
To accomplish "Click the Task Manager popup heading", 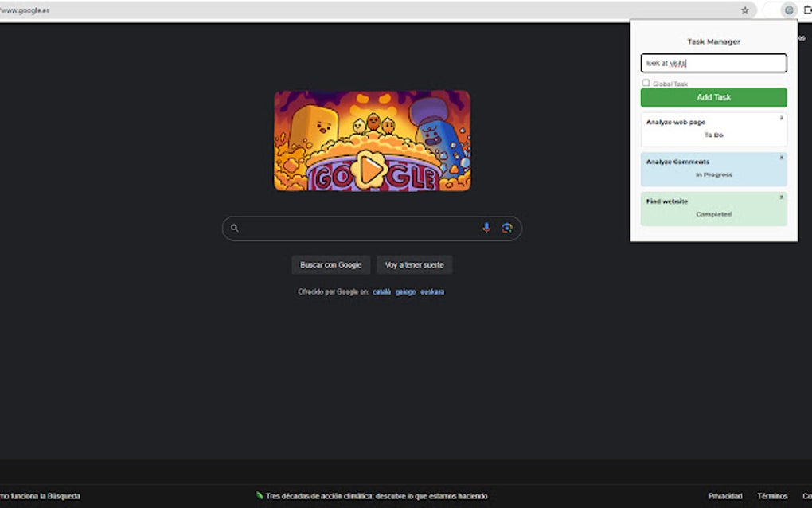I will [713, 41].
